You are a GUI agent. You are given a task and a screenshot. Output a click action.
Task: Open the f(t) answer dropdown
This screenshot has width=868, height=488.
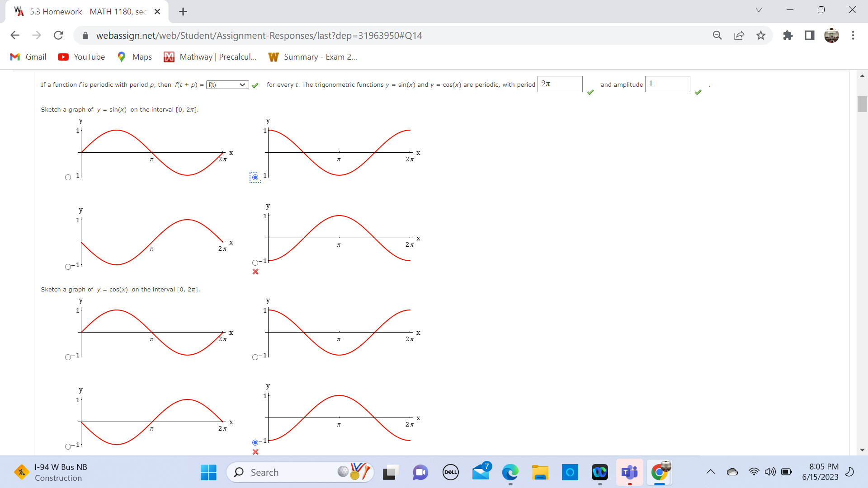(227, 84)
